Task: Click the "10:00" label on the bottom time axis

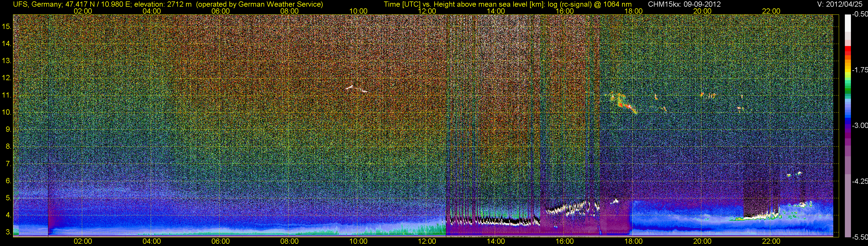Action: [x=358, y=241]
